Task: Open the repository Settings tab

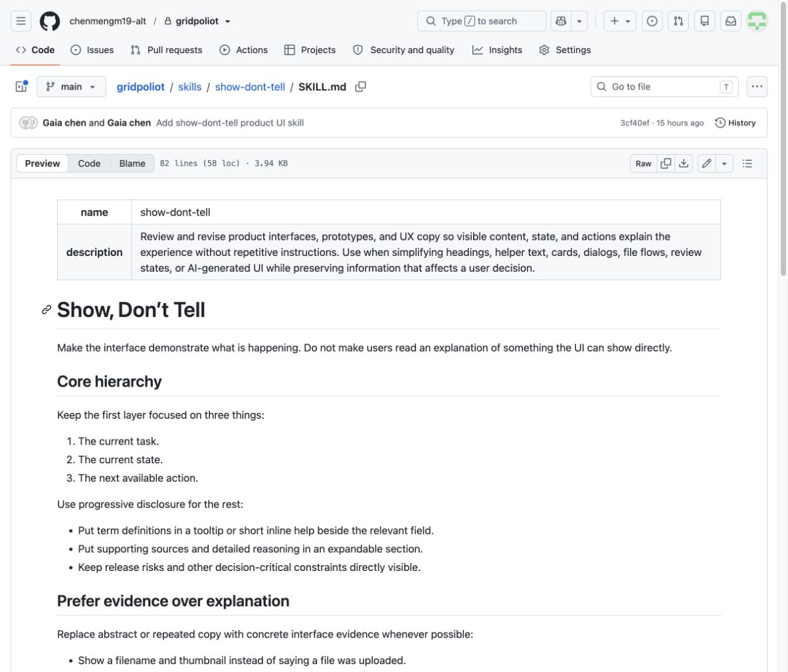Action: [565, 50]
